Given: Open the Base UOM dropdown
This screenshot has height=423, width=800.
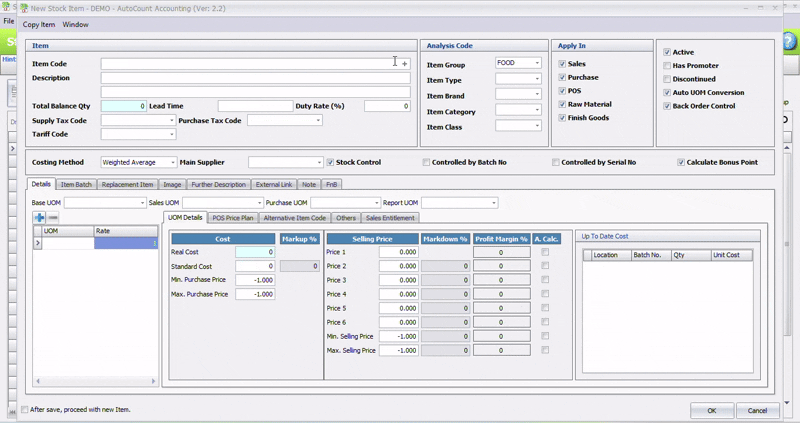Looking at the screenshot, I should [x=141, y=203].
